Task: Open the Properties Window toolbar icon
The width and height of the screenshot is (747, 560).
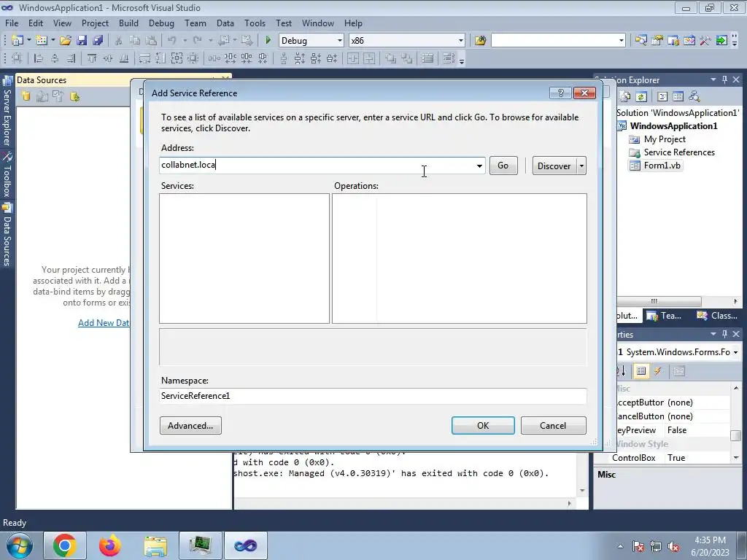Action: (657, 41)
